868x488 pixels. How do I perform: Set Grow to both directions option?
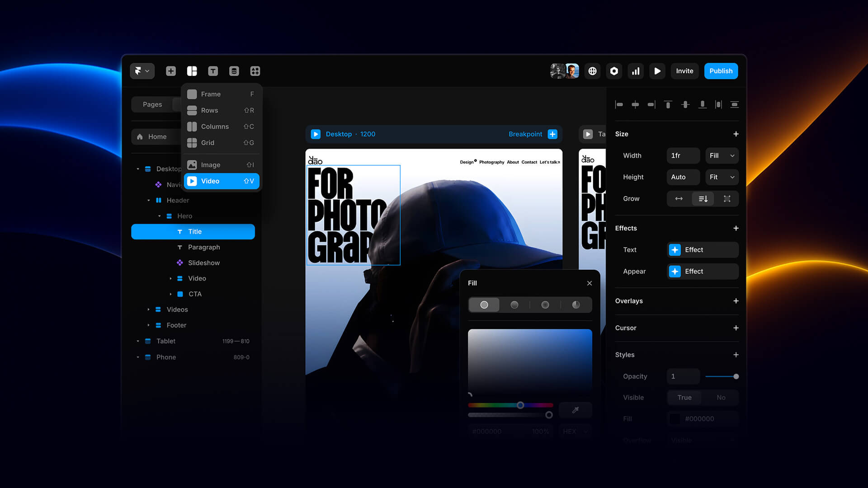727,199
